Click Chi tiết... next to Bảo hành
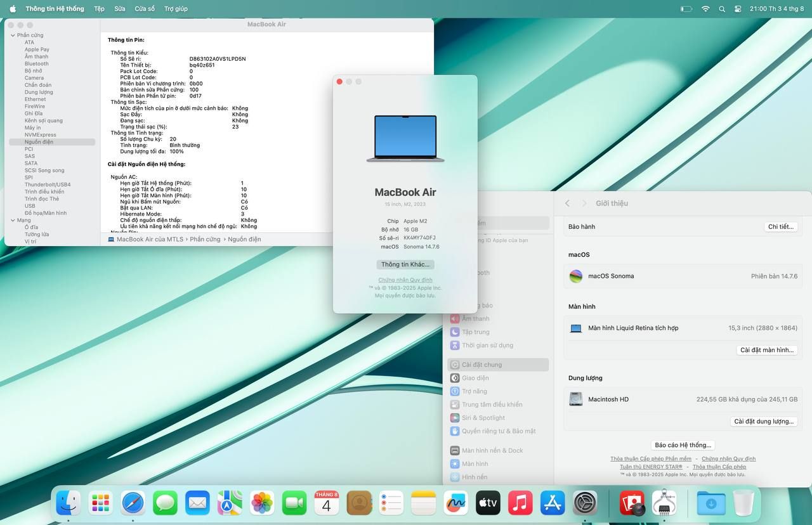The width and height of the screenshot is (812, 525). coord(780,226)
